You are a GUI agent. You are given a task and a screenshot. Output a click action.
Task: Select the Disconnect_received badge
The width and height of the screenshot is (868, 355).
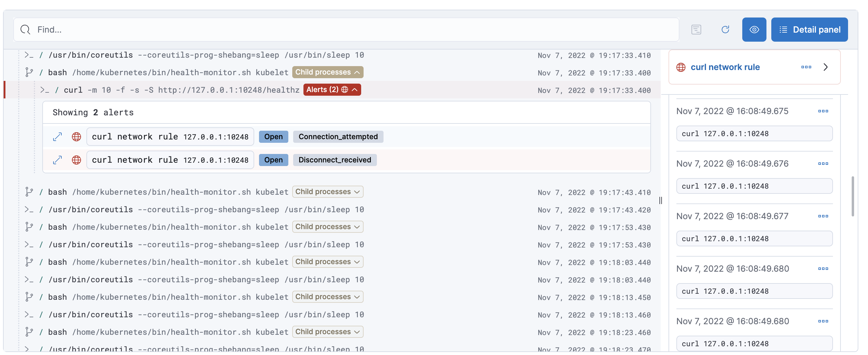[335, 160]
